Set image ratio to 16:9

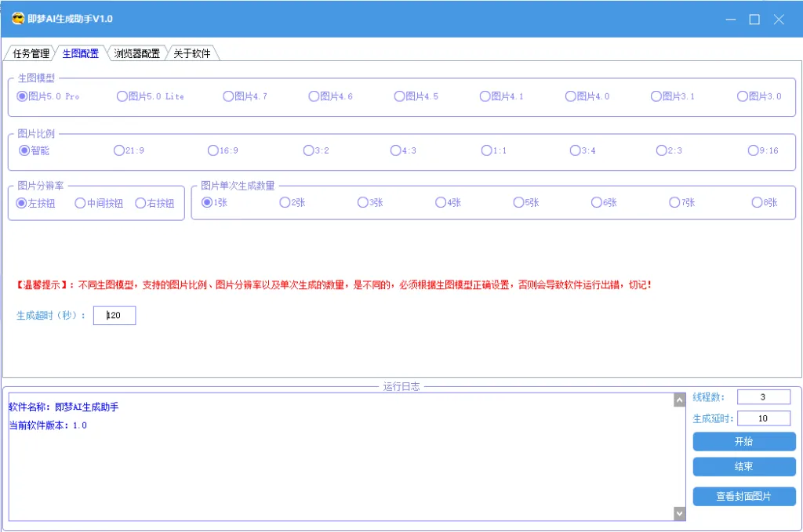click(223, 150)
